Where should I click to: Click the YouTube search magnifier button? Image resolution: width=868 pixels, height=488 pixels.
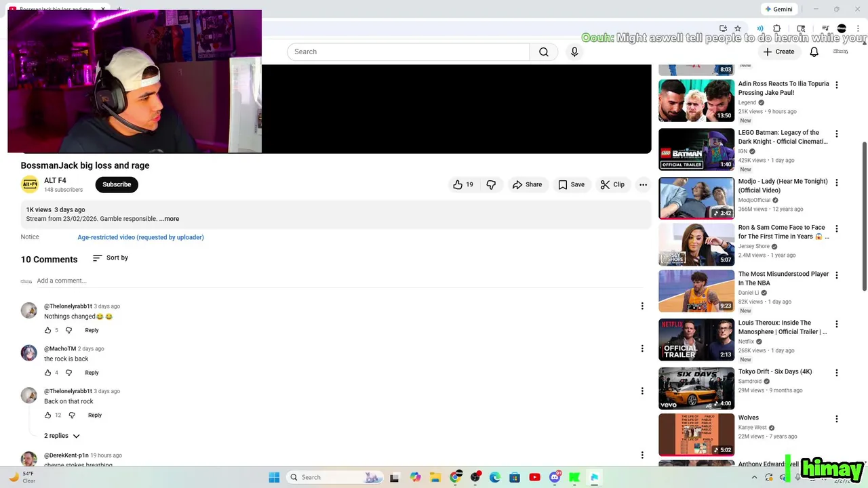click(543, 52)
